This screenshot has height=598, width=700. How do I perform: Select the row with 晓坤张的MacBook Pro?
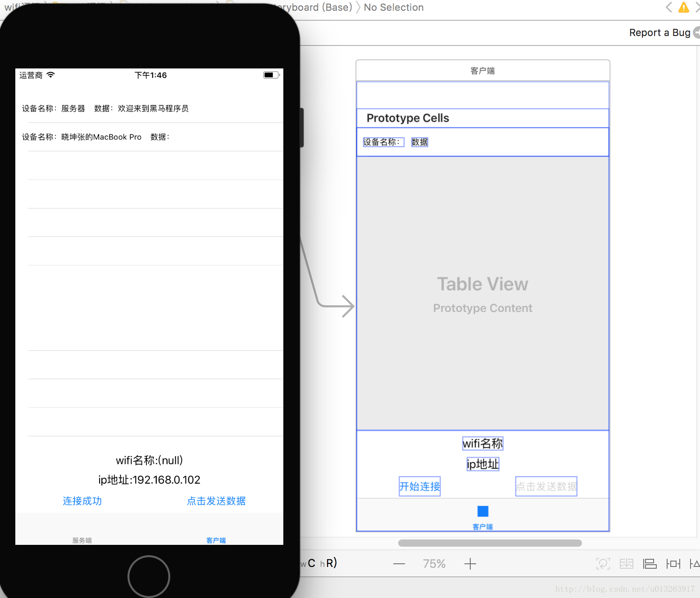[150, 137]
